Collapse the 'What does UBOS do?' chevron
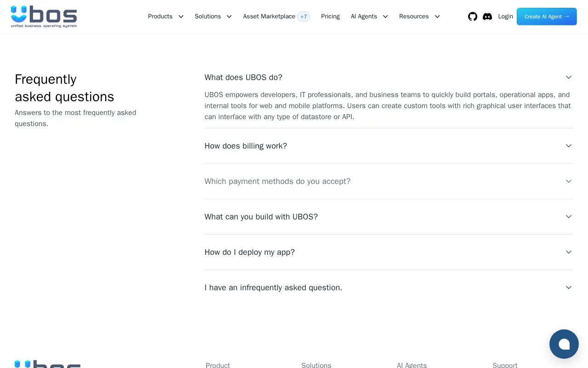Image resolution: width=588 pixels, height=368 pixels. (x=569, y=77)
